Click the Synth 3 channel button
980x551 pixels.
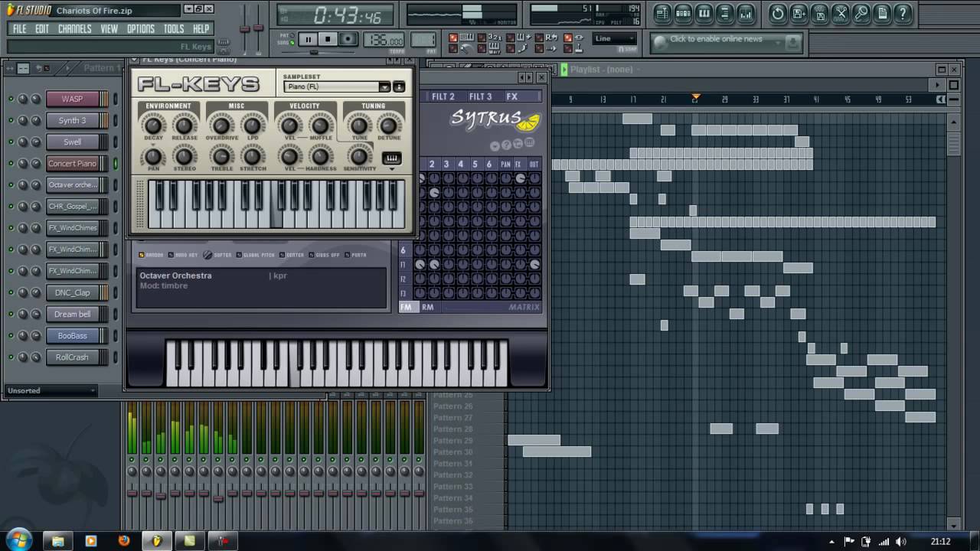(x=72, y=121)
